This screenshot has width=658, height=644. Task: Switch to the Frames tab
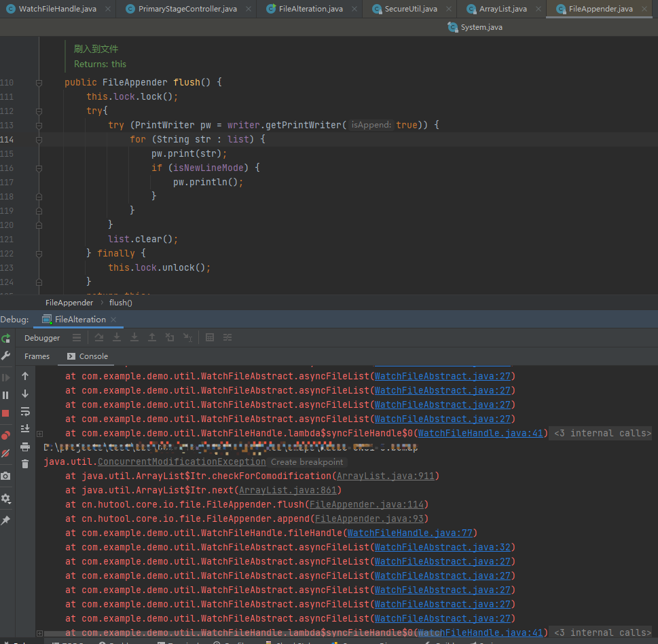pos(37,356)
